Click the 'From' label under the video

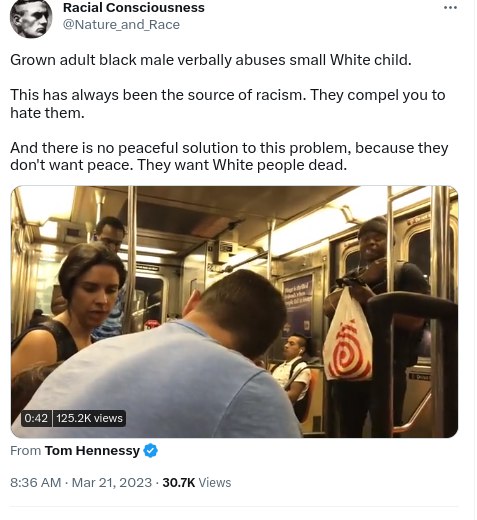click(x=25, y=450)
